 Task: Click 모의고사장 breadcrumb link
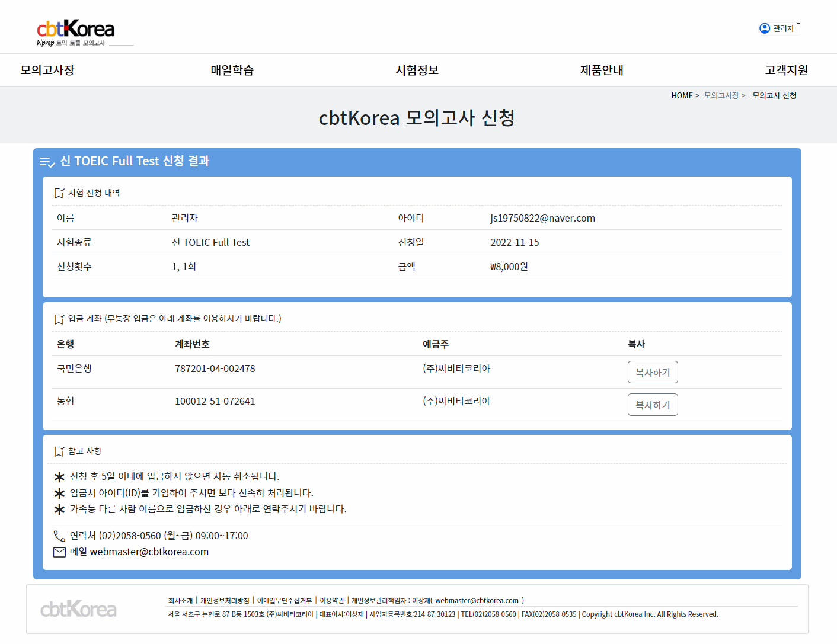coord(721,95)
